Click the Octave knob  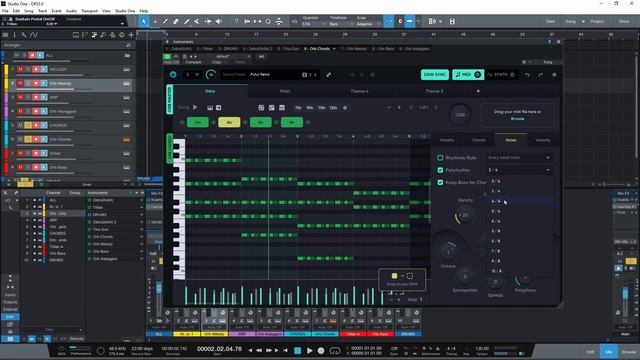(x=448, y=251)
